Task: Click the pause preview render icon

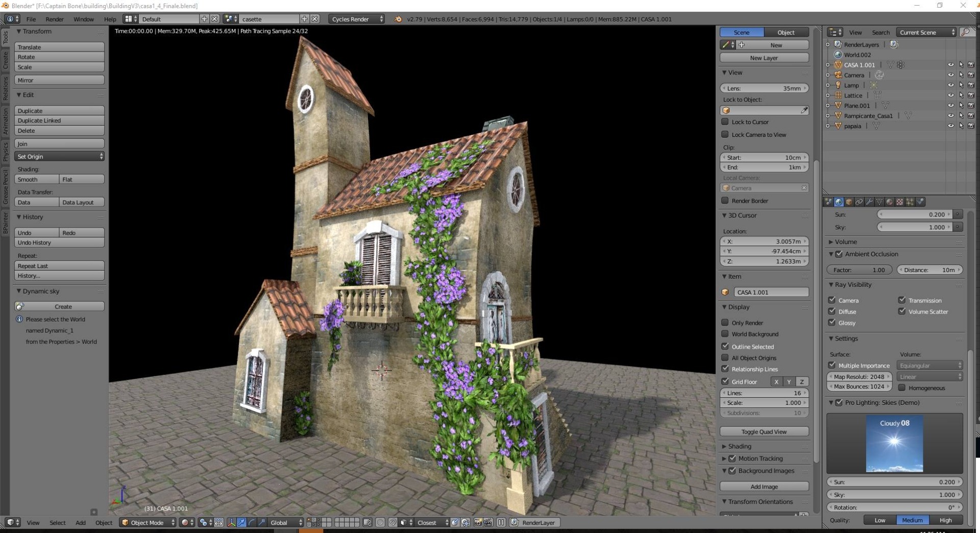Action: [501, 522]
